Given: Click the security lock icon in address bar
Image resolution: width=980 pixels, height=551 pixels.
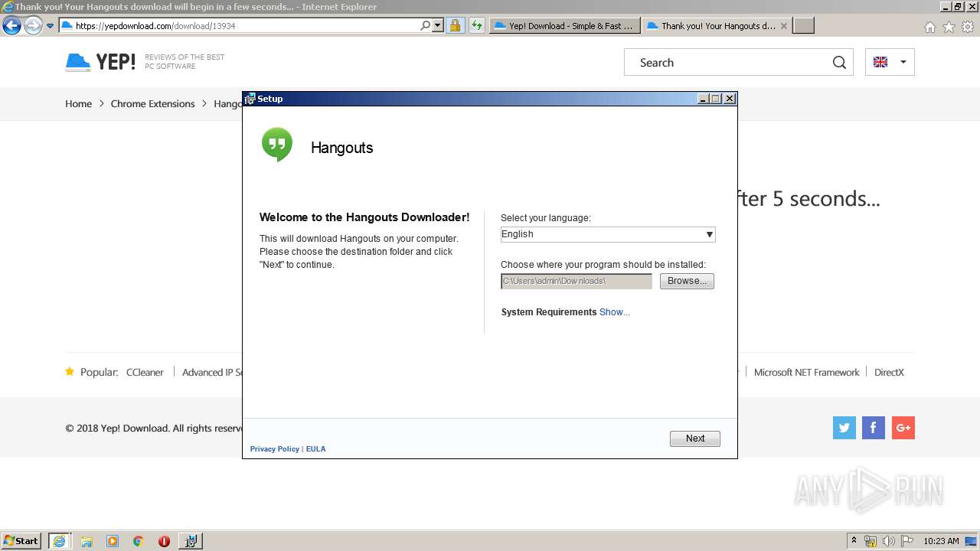Looking at the screenshot, I should pyautogui.click(x=455, y=25).
